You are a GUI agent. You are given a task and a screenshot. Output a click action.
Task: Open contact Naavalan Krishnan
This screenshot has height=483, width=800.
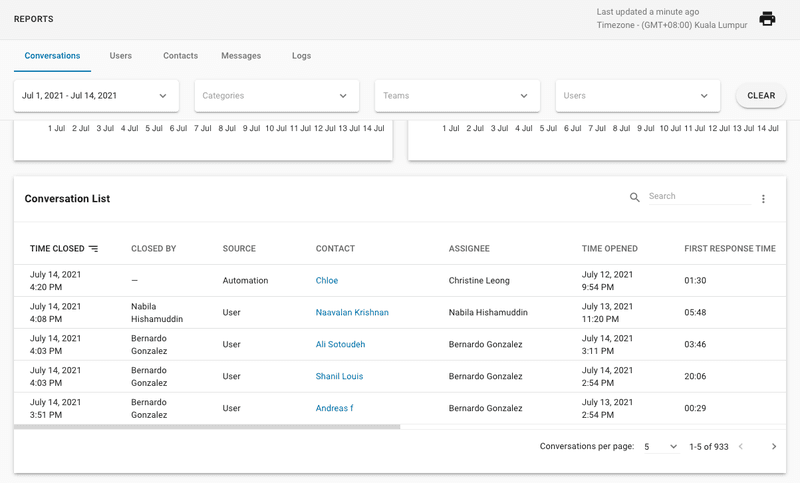(x=352, y=313)
